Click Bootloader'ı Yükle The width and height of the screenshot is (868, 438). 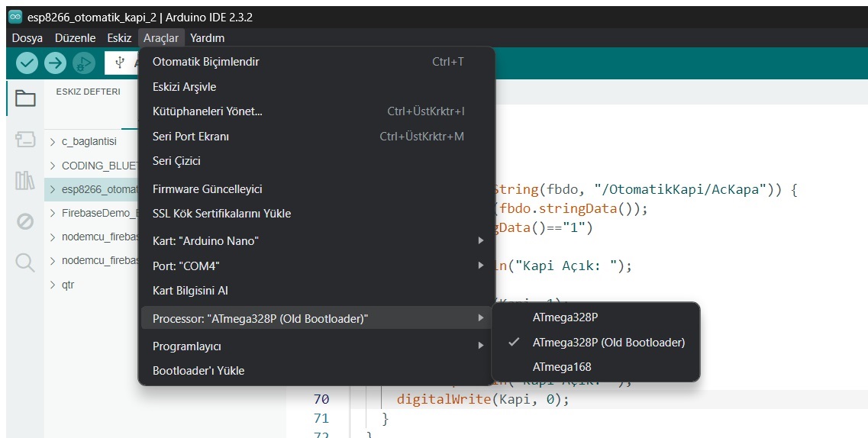[198, 371]
